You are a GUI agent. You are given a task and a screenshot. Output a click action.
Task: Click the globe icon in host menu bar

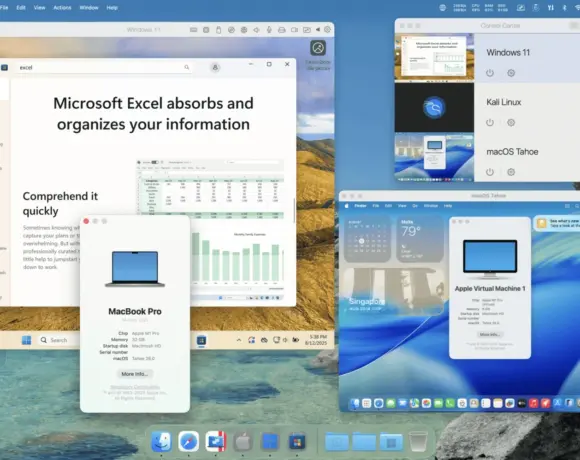click(x=442, y=7)
